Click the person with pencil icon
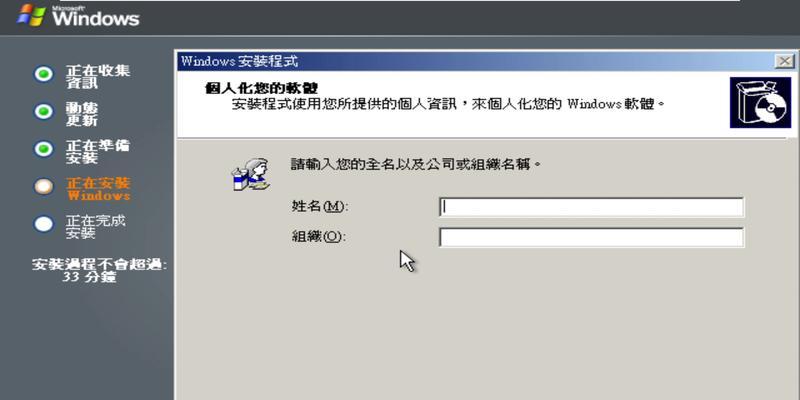The image size is (800, 400). (250, 174)
